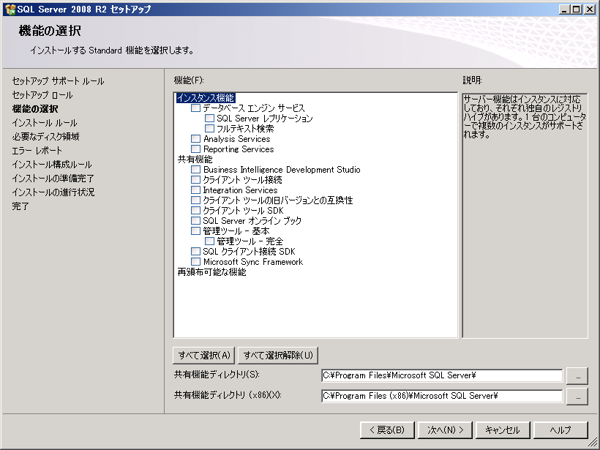The image size is (600, 450).
Task: Enable SQL Server オンライン ブック checkbox
Action: tap(196, 221)
